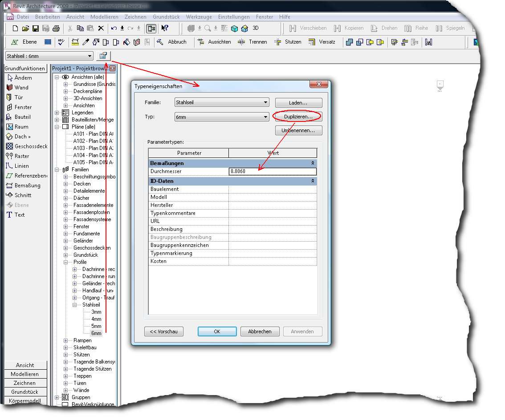
Task: Select the Text tool in the design bar
Action: [16, 214]
